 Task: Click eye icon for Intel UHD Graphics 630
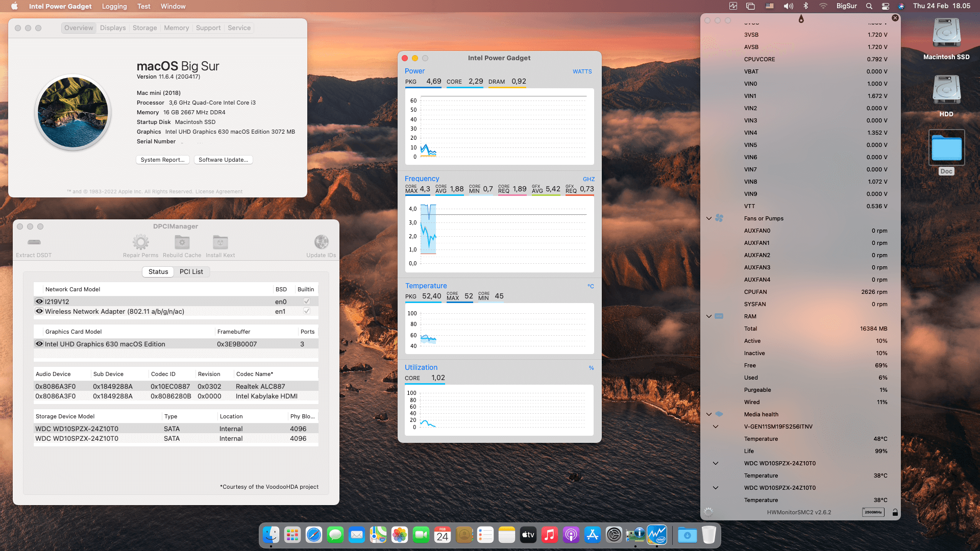click(x=39, y=343)
